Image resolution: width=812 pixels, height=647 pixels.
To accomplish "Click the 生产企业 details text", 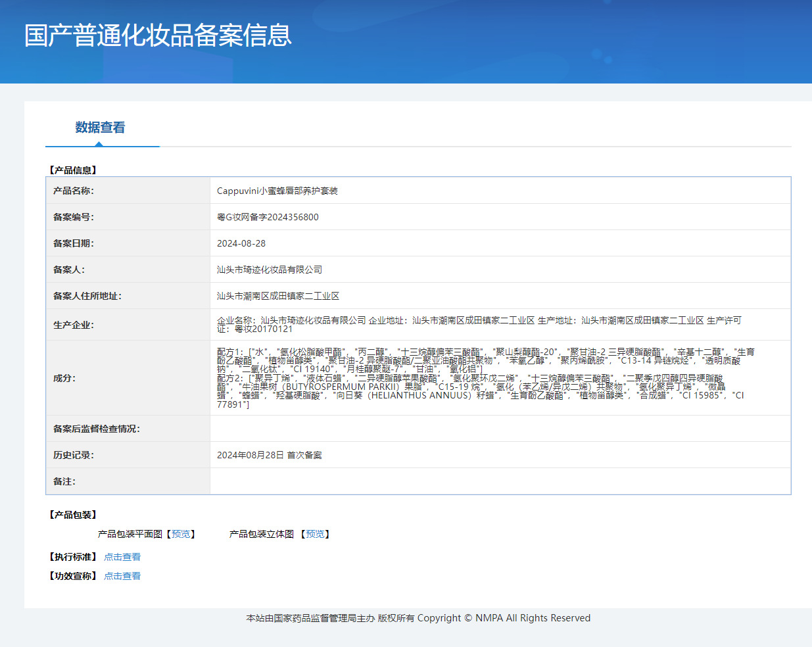I will 479,324.
